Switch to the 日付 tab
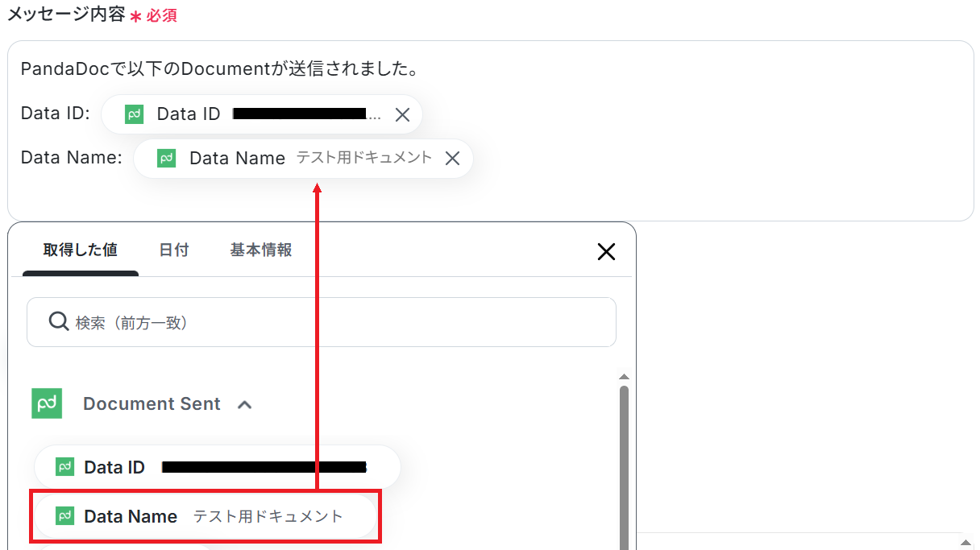This screenshot has height=550, width=980. (x=173, y=250)
